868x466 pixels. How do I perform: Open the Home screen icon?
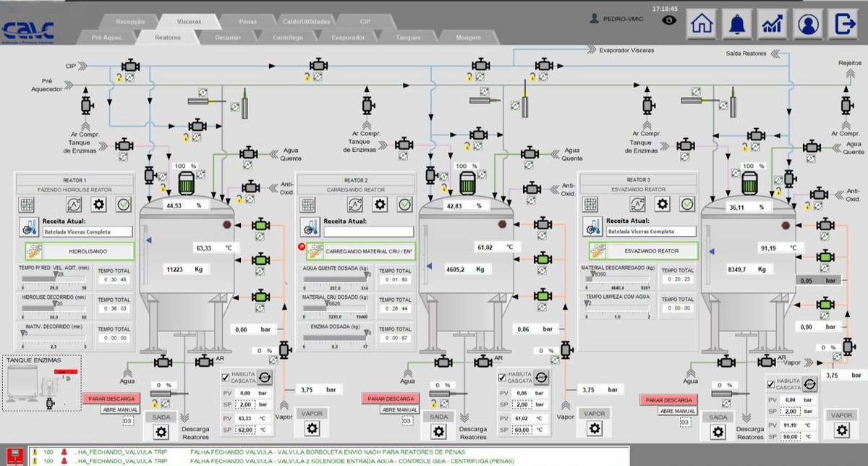pyautogui.click(x=701, y=23)
